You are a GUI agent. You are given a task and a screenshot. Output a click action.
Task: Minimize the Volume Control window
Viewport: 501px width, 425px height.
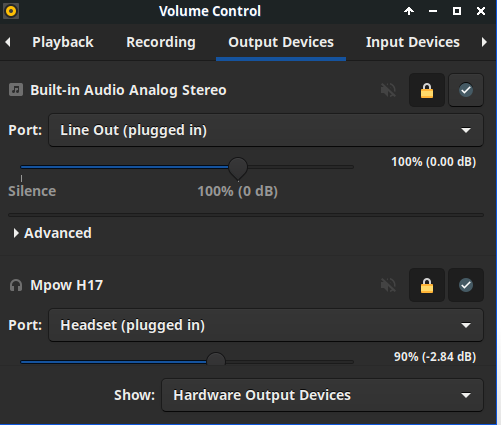(433, 11)
